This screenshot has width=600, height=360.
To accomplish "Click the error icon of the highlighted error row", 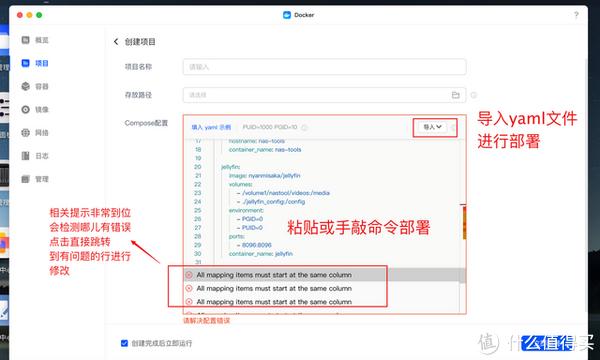I will point(189,275).
